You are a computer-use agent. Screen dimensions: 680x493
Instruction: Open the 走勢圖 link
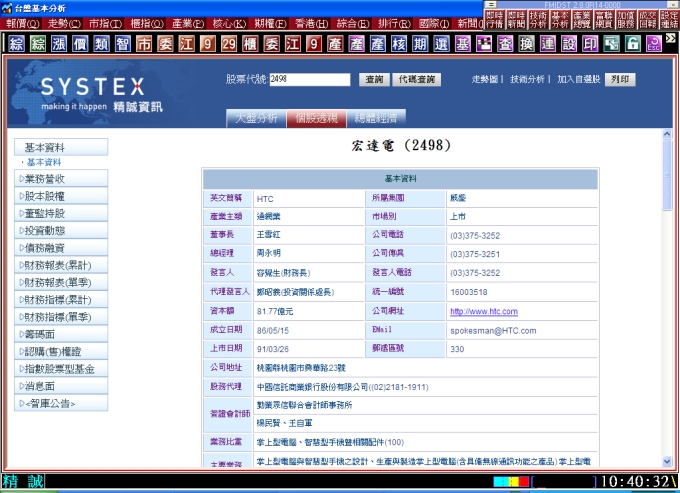pos(484,79)
